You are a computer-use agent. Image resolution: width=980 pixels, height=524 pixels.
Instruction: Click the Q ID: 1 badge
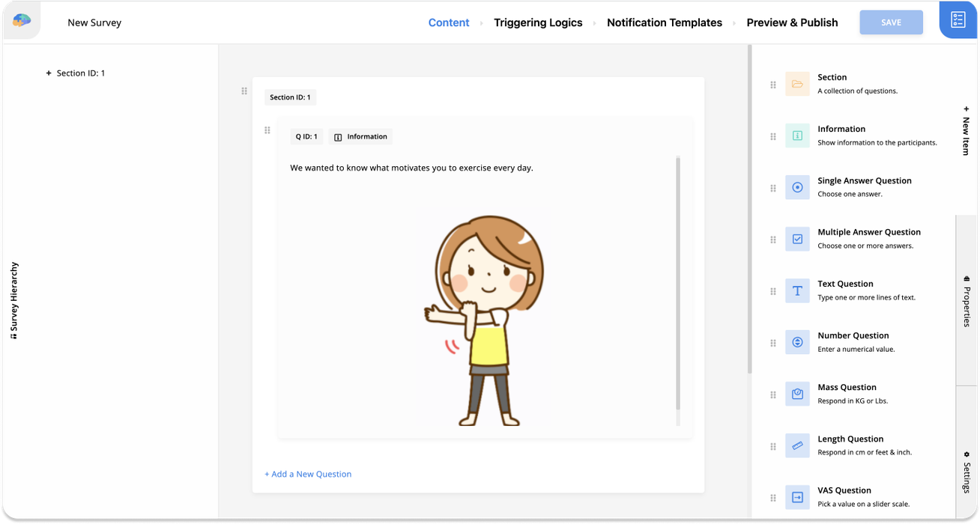click(x=306, y=136)
